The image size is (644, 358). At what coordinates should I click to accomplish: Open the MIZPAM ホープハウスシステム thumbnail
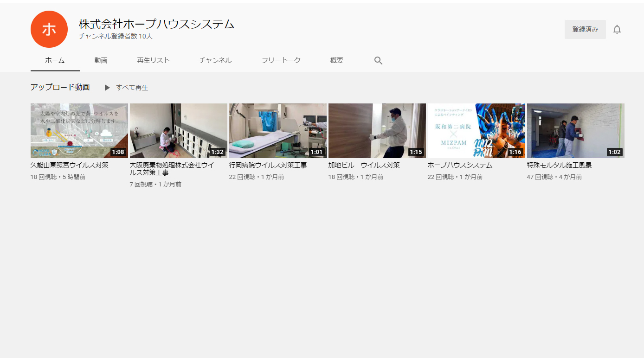tap(476, 131)
